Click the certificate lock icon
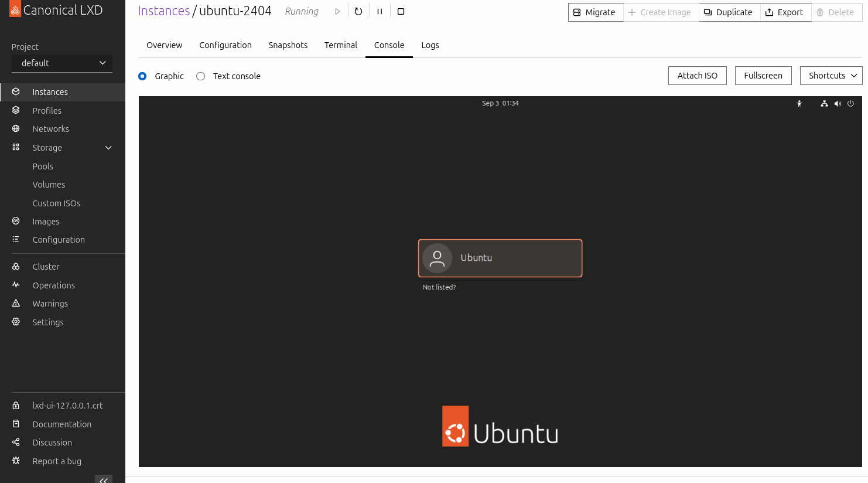 tap(16, 405)
